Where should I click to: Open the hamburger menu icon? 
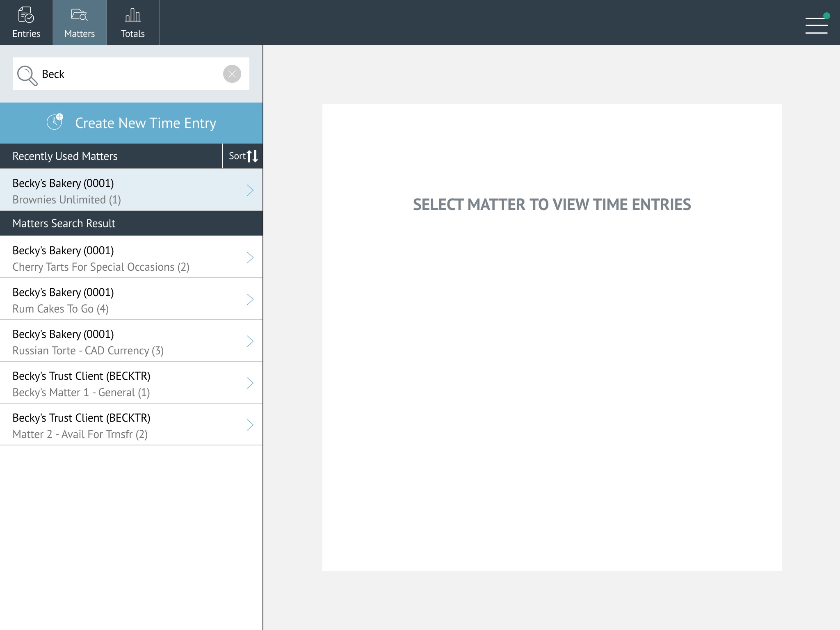point(816,25)
